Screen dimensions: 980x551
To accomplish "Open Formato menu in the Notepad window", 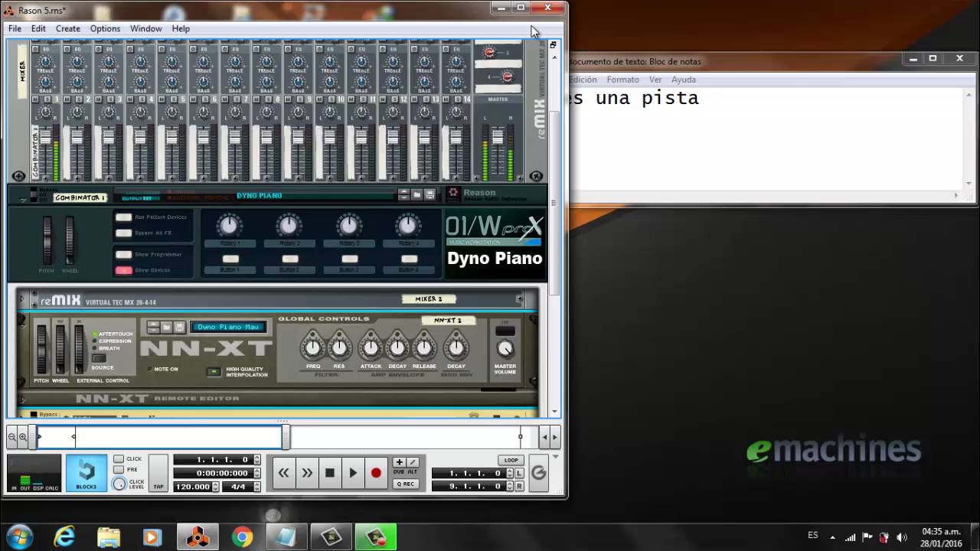I will pyautogui.click(x=622, y=80).
